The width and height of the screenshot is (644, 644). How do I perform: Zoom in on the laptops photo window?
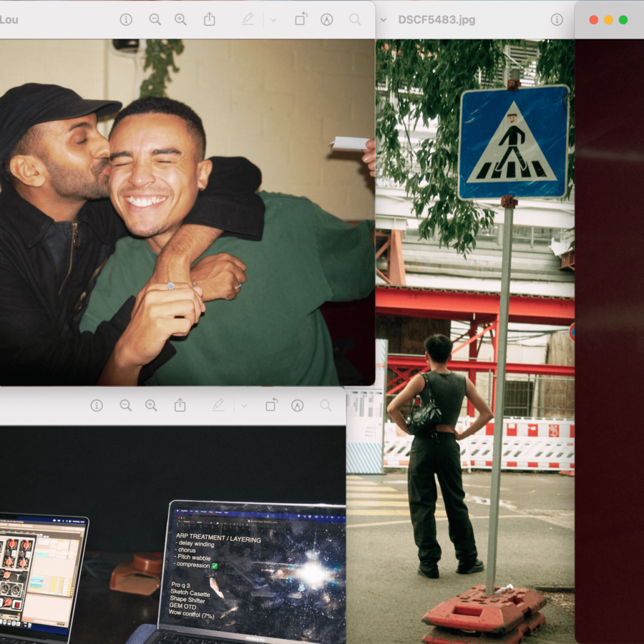(151, 405)
